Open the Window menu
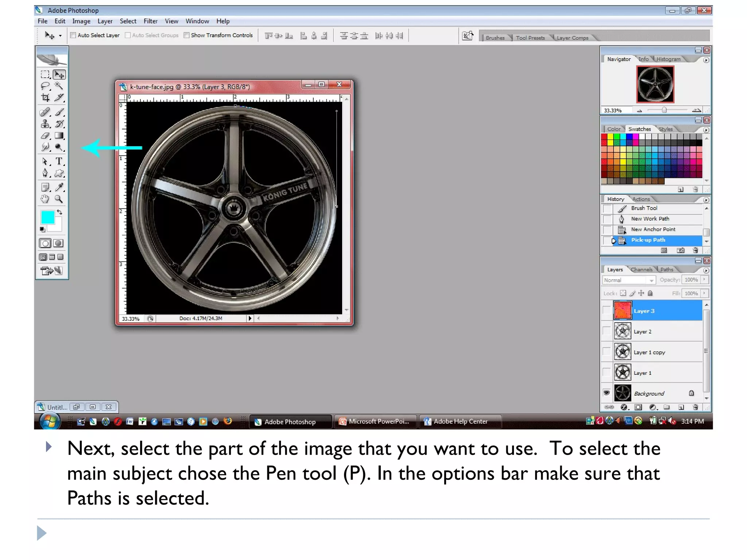The width and height of the screenshot is (747, 560). click(x=197, y=21)
